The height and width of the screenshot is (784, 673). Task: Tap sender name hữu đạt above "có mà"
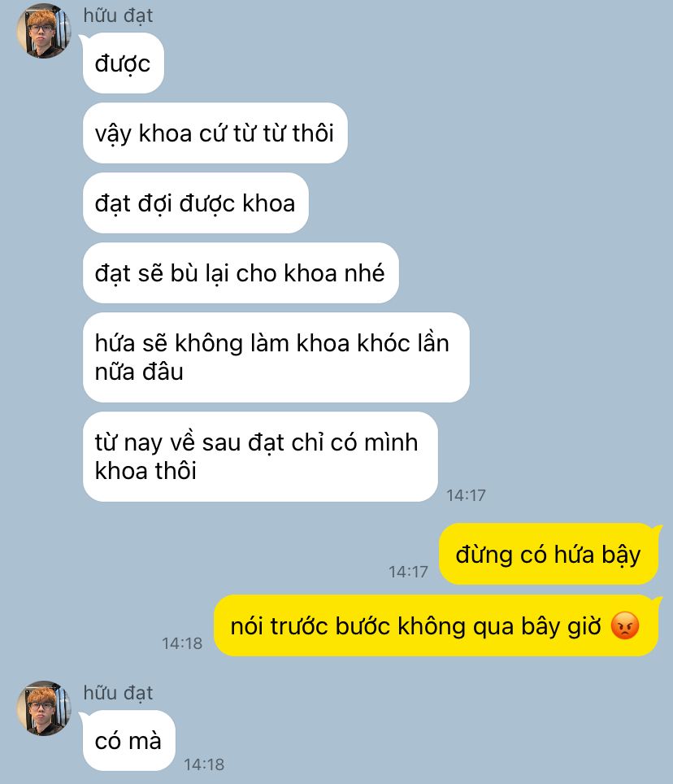pyautogui.click(x=118, y=693)
